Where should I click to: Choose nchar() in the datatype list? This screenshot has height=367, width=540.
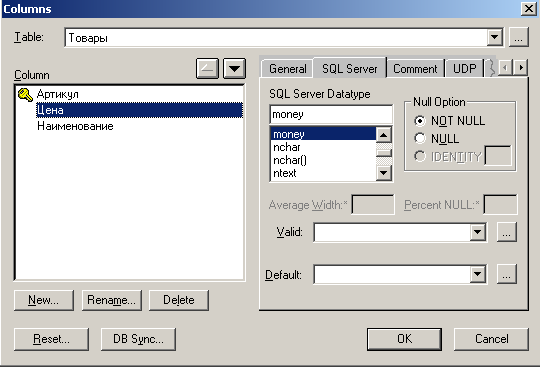pyautogui.click(x=323, y=160)
